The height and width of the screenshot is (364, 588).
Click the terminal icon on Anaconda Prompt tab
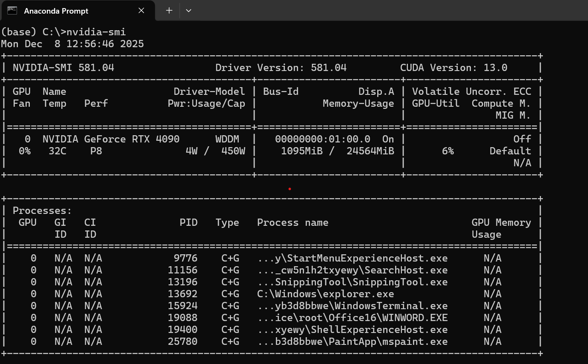12,11
